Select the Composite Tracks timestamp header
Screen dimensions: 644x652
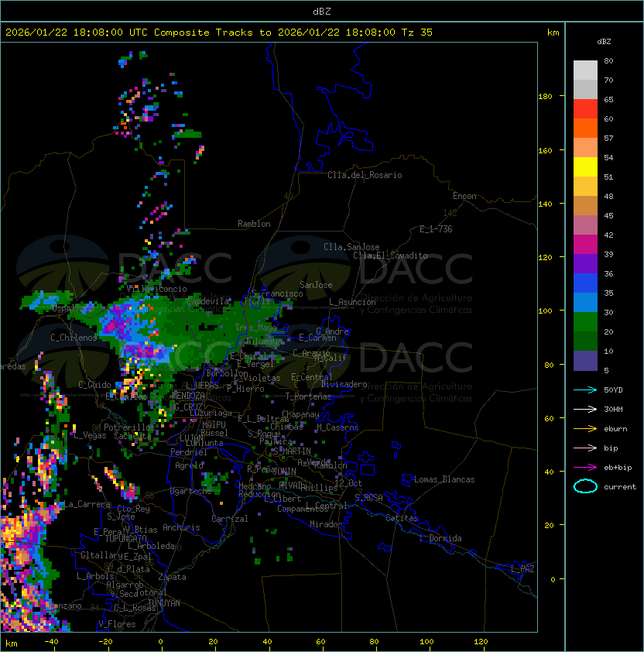(219, 33)
